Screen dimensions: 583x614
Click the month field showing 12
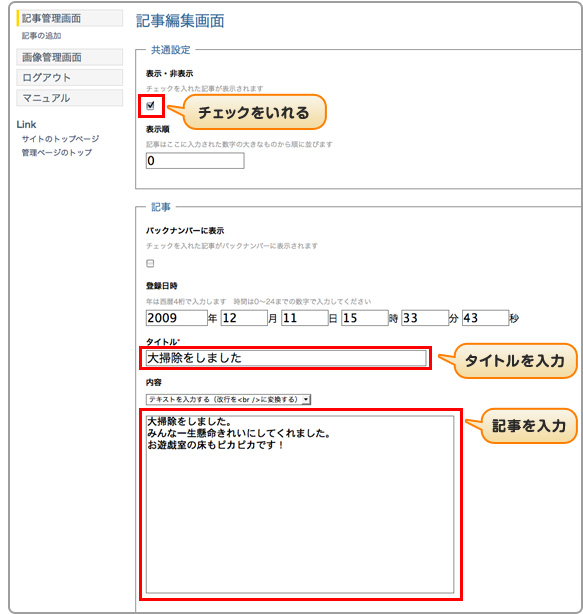coord(244,318)
